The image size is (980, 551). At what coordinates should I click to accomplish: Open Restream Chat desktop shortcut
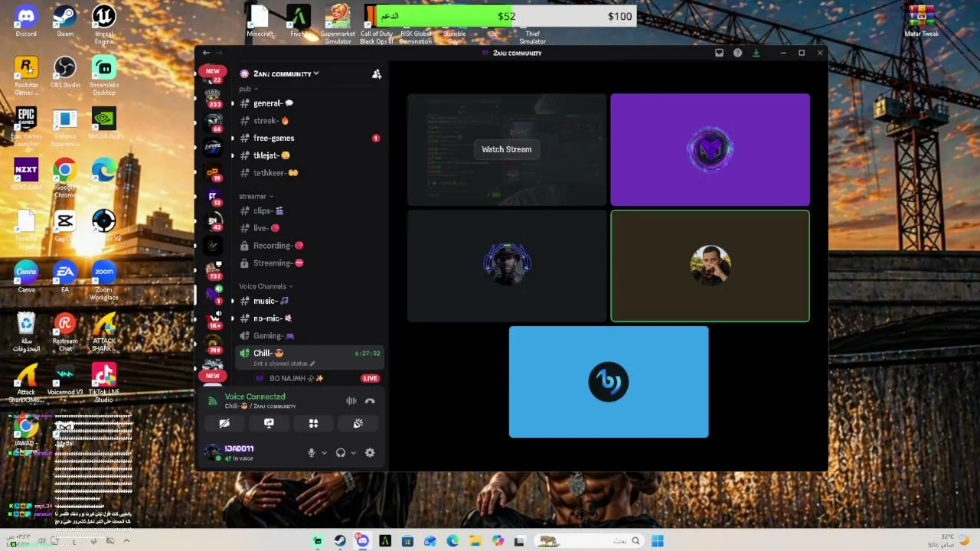tap(65, 331)
